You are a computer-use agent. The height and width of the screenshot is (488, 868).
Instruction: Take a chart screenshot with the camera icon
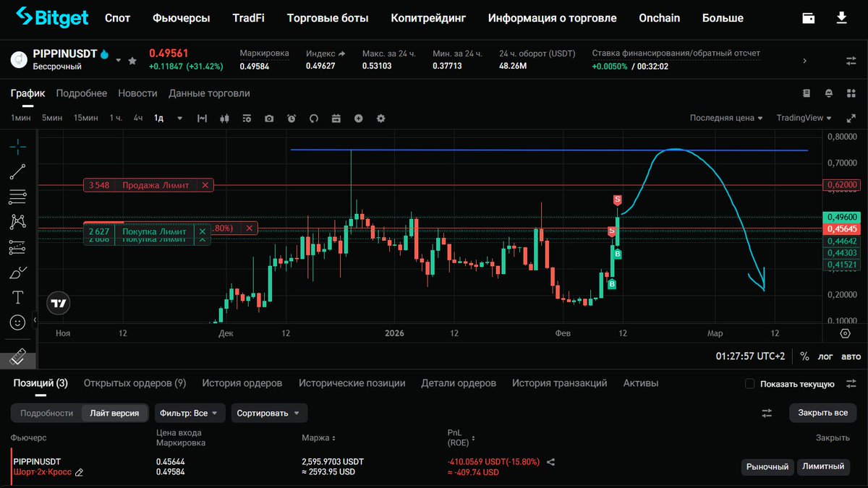(268, 118)
